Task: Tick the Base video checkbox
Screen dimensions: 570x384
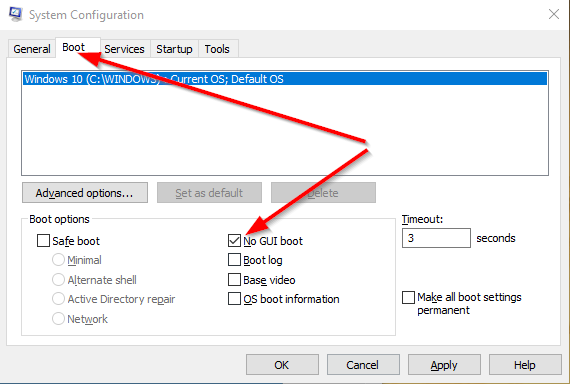Action: pyautogui.click(x=234, y=280)
